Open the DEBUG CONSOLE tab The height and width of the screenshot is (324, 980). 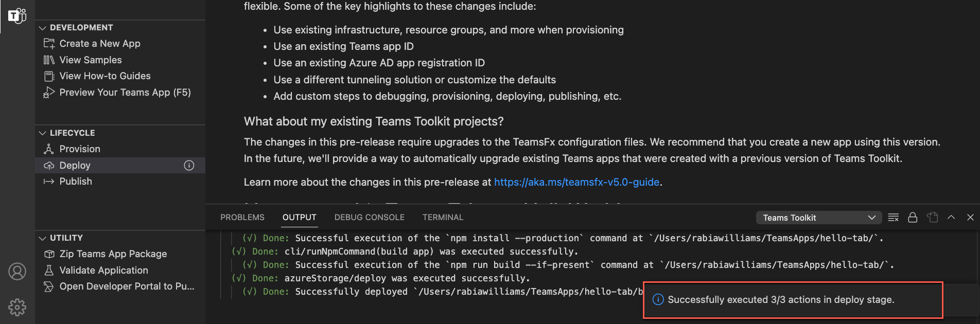tap(369, 217)
